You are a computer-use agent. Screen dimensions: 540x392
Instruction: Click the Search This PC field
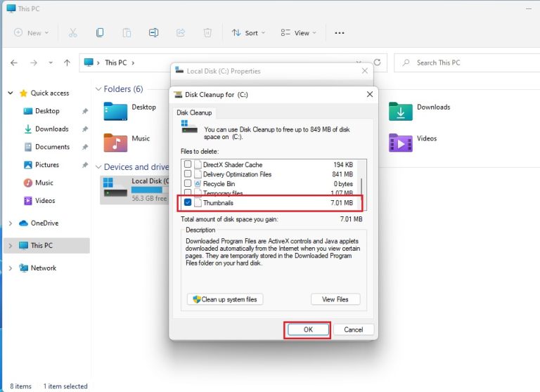(x=467, y=63)
